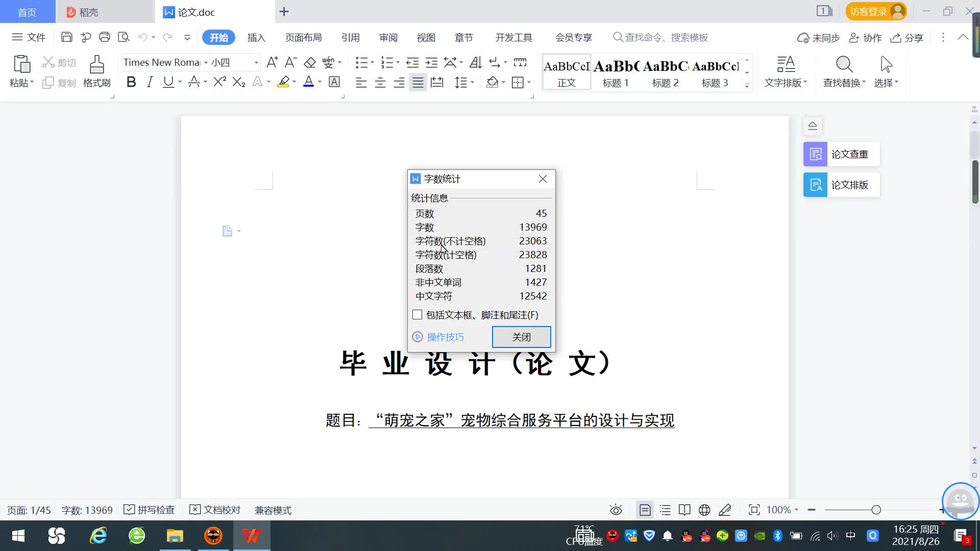Open the 页面布局 ribbon tab
Screen dimensions: 980x551
[x=303, y=37]
